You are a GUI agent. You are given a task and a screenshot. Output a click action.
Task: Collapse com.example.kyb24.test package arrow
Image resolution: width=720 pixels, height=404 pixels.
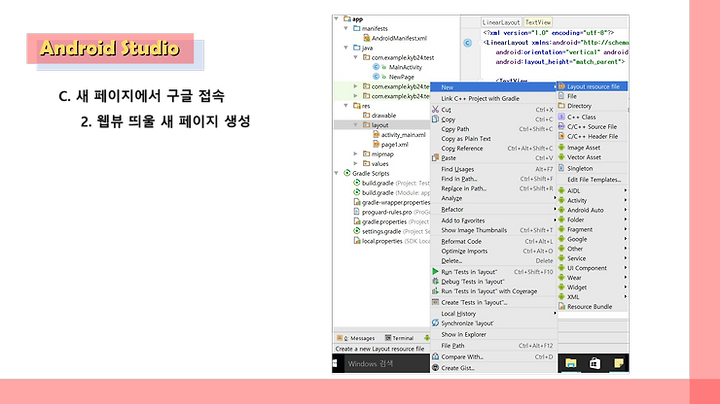(x=356, y=57)
